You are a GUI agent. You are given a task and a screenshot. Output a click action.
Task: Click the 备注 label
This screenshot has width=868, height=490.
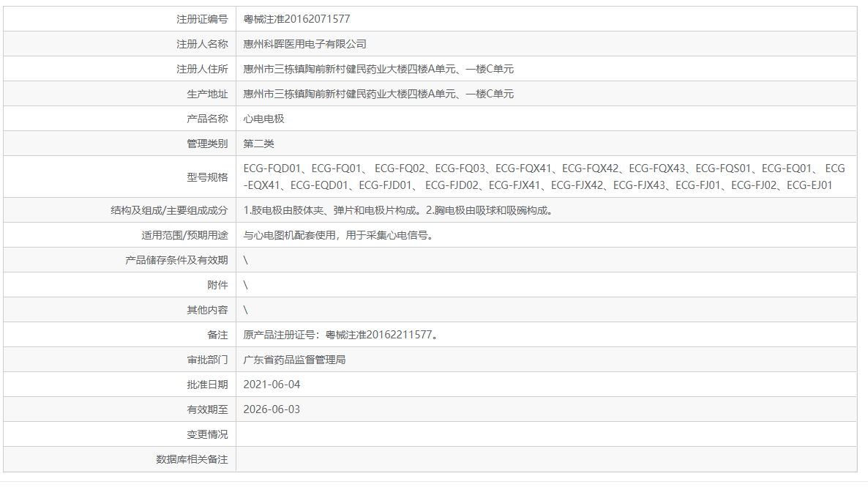click(x=217, y=335)
